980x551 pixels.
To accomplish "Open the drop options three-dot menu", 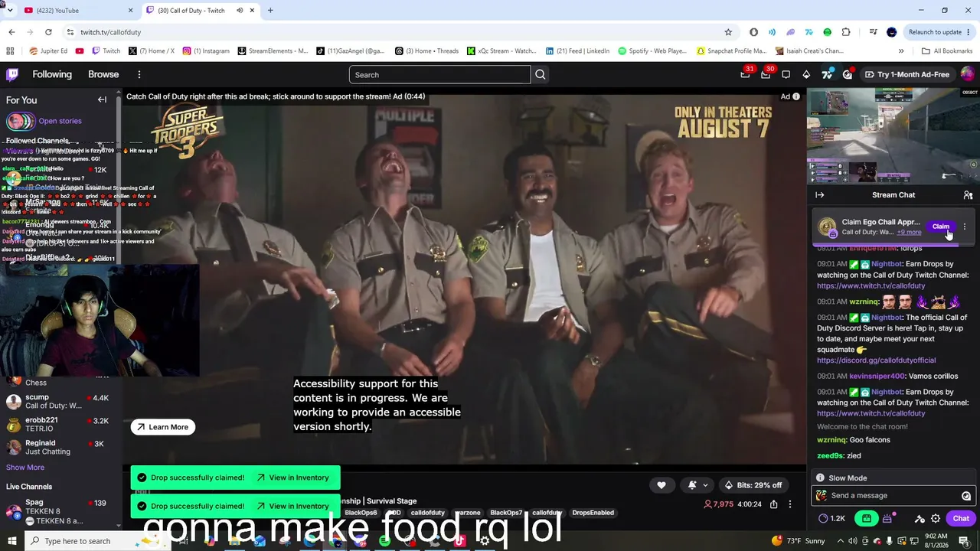I will 965,227.
